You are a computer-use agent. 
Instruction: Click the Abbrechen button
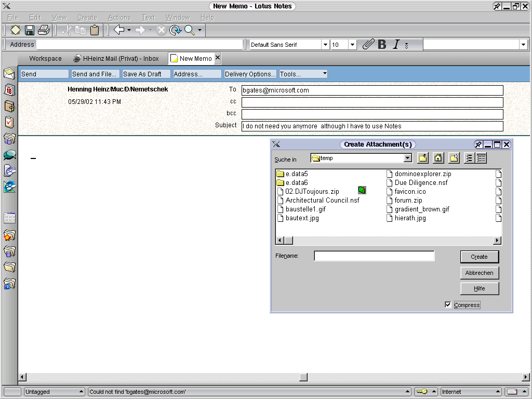(x=480, y=273)
